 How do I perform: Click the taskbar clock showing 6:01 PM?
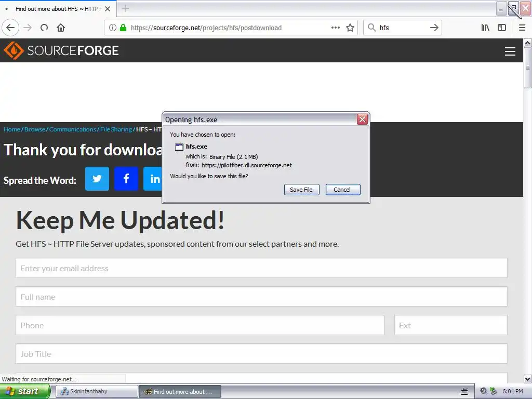pyautogui.click(x=513, y=392)
